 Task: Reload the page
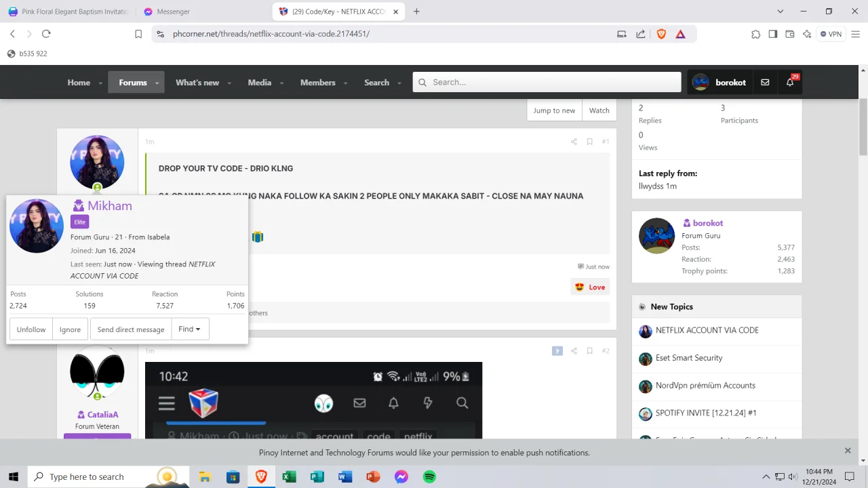tap(46, 34)
